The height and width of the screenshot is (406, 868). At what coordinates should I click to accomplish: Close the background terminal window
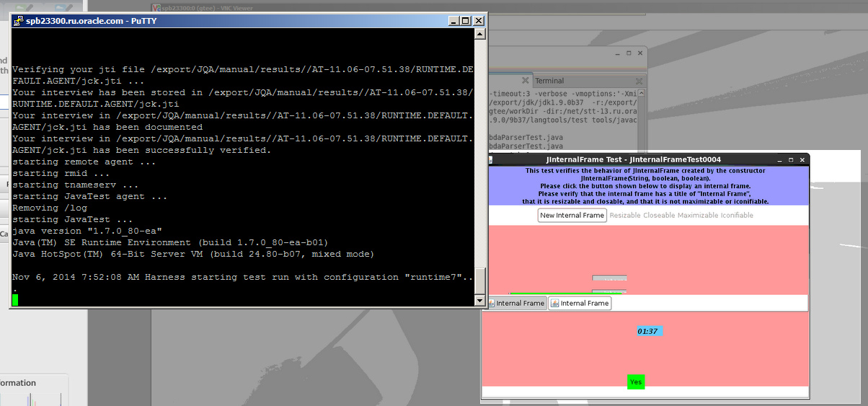[640, 53]
